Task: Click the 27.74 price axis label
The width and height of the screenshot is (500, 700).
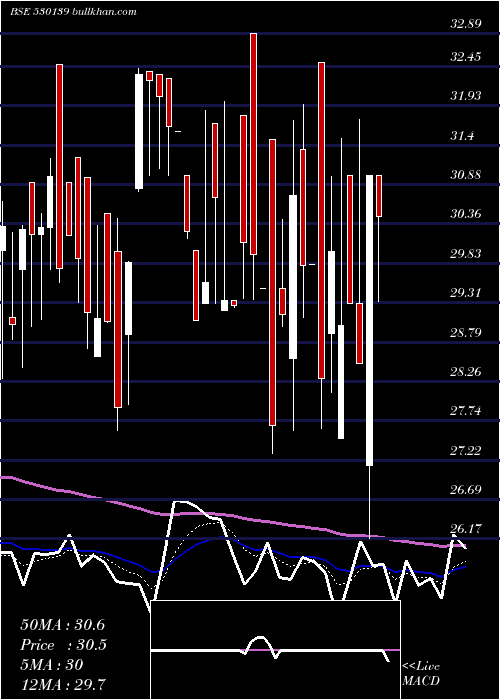Action: pyautogui.click(x=466, y=411)
